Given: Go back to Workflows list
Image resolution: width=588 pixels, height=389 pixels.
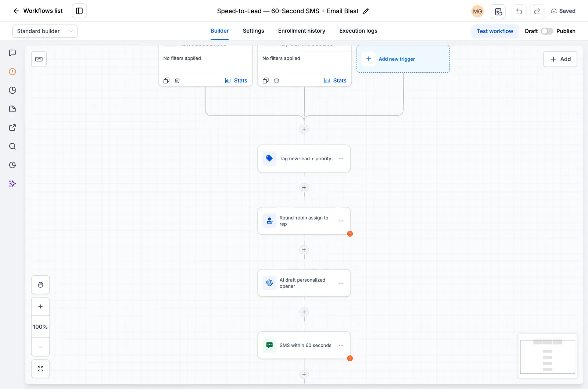Looking at the screenshot, I should click(38, 11).
